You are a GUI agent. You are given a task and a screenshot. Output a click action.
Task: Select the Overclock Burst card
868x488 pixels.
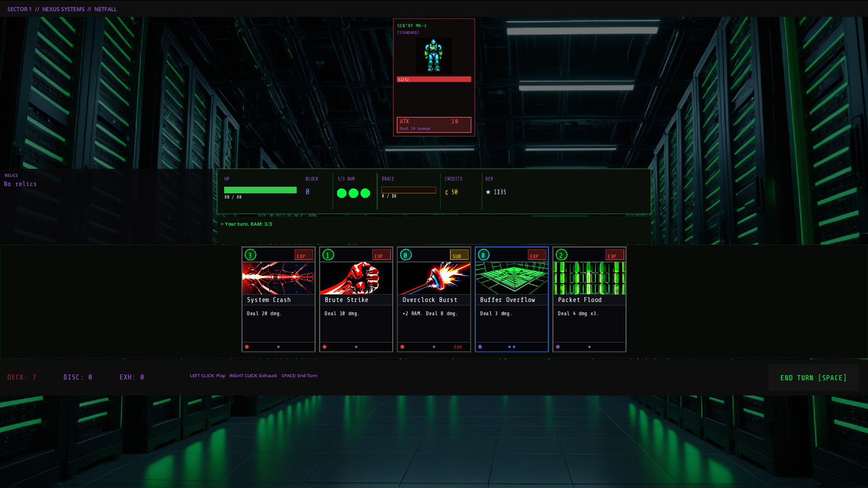click(x=434, y=300)
